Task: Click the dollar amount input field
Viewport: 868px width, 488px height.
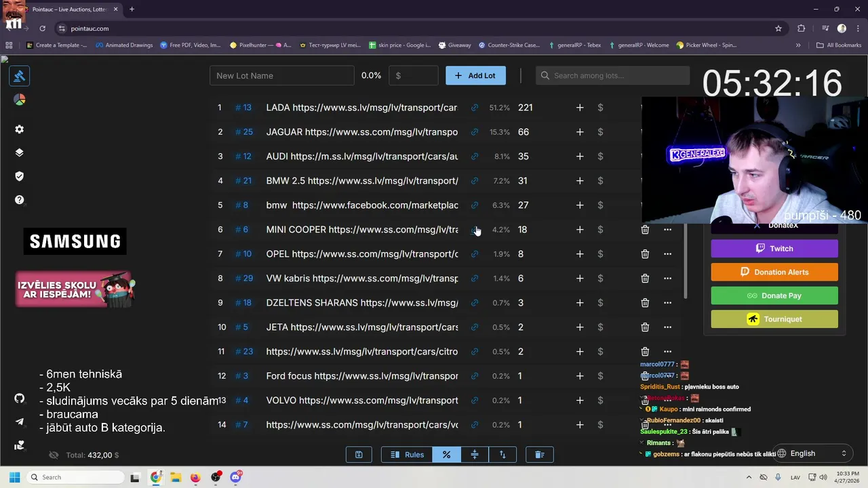Action: click(x=414, y=75)
